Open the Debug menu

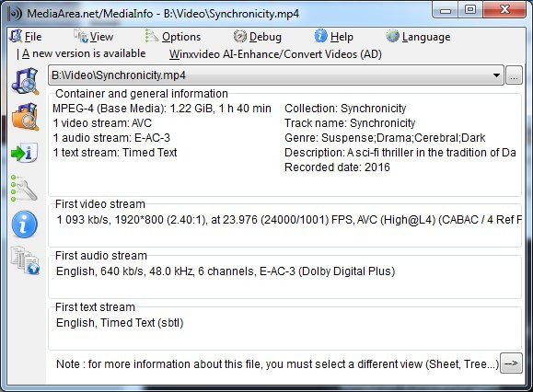(x=265, y=37)
